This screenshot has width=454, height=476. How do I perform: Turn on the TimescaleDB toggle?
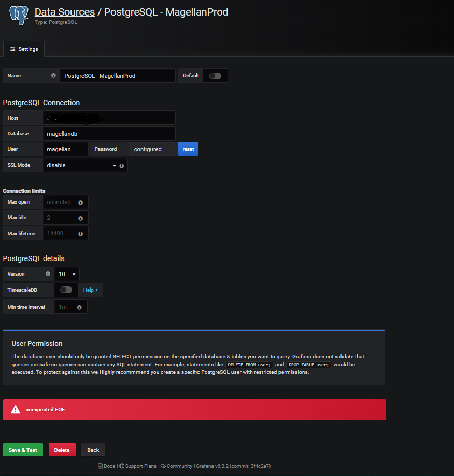point(66,290)
